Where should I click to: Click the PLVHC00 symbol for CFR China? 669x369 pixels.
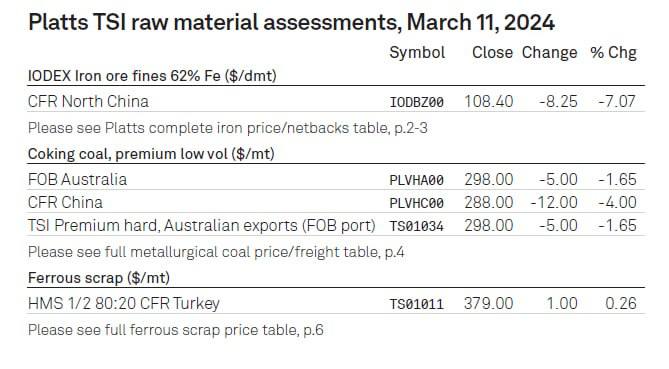click(416, 203)
